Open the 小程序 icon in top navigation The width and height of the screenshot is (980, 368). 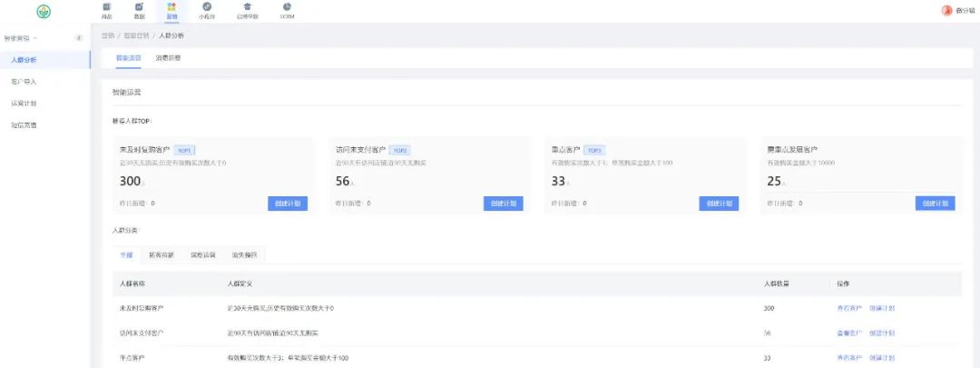click(x=206, y=8)
